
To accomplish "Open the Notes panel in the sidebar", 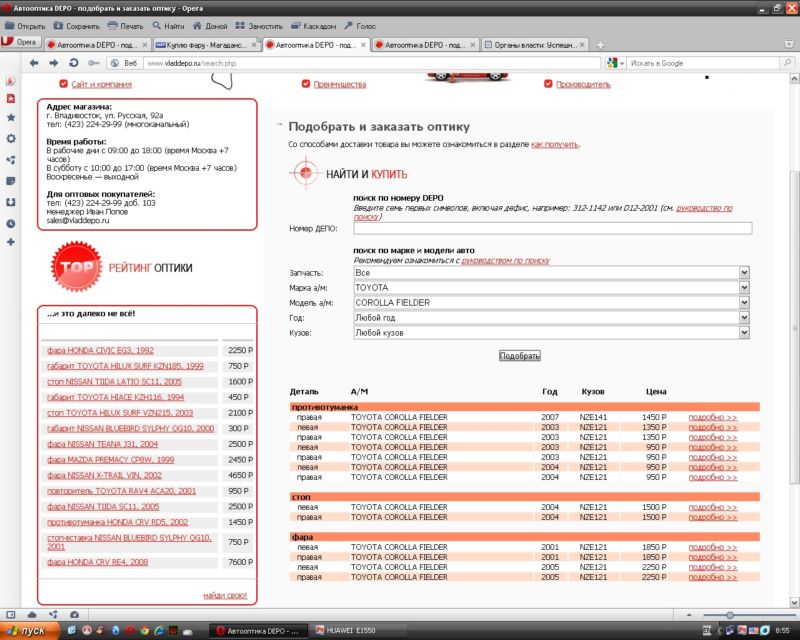I will coord(11,181).
